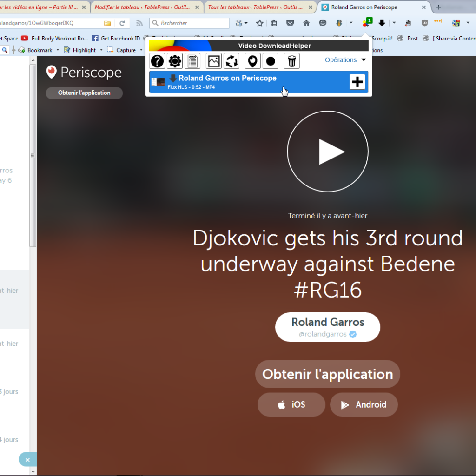This screenshot has width=476, height=476.
Task: Play the Periscope video
Action: (x=328, y=151)
